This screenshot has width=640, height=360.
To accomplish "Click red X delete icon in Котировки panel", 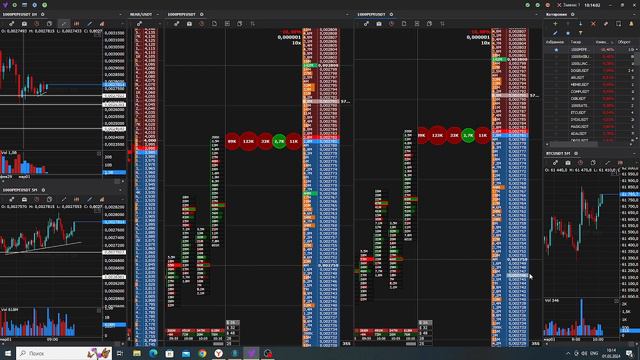I will [x=593, y=24].
